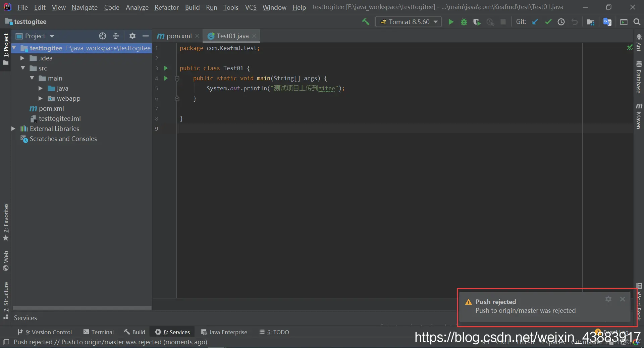
Task: Show Git history clock icon
Action: coord(561,22)
